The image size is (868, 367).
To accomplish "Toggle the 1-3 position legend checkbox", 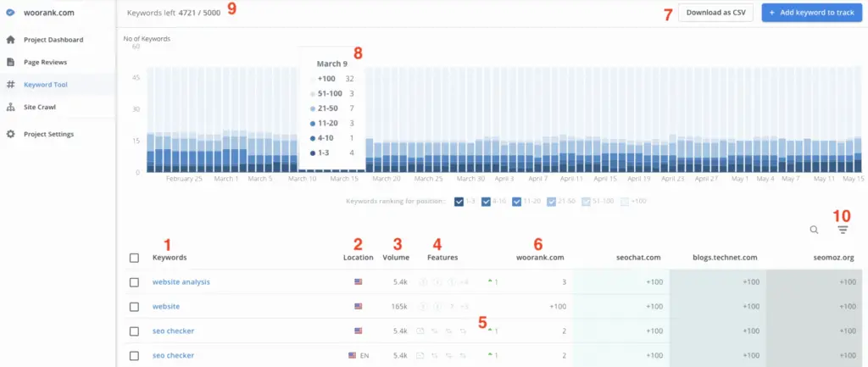I will pos(459,202).
